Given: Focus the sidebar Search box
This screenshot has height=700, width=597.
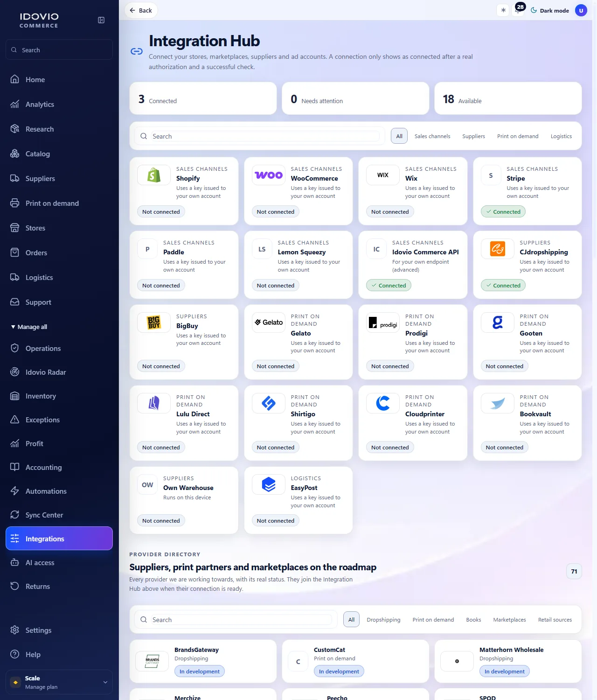Looking at the screenshot, I should 59,49.
